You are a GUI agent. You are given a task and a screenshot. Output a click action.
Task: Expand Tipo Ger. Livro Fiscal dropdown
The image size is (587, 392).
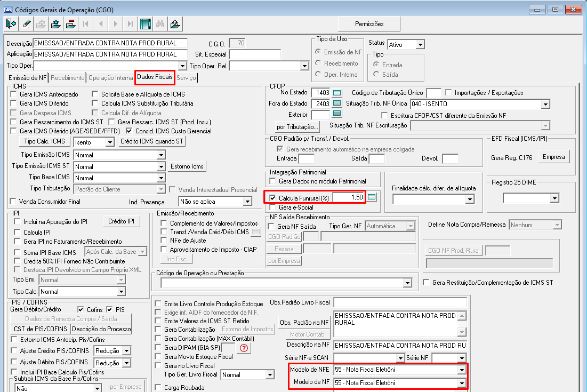click(x=270, y=375)
